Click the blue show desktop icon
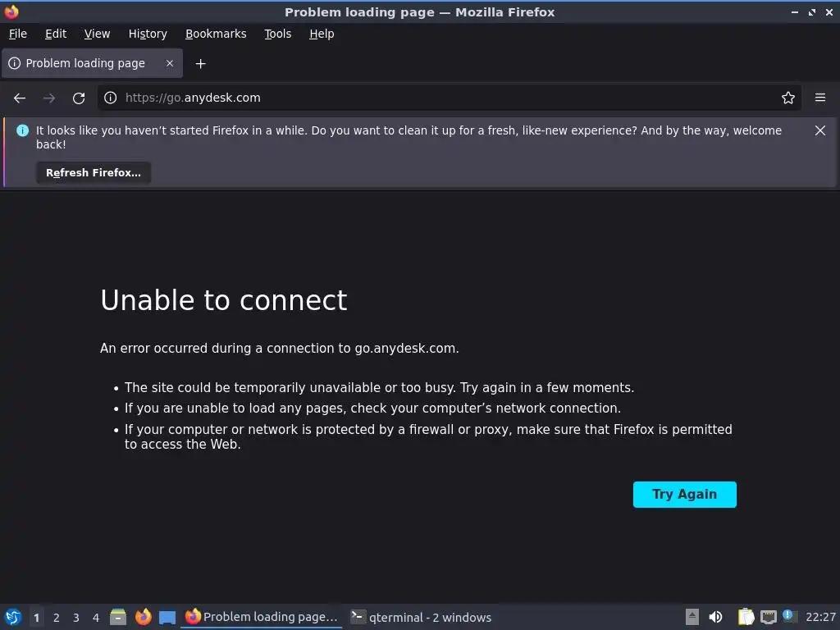This screenshot has width=840, height=630. pyautogui.click(x=167, y=618)
